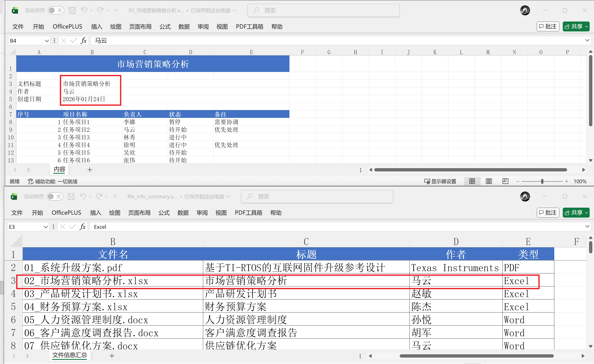Expand the formula bar with its chevron
This screenshot has width=594, height=364.
click(587, 41)
